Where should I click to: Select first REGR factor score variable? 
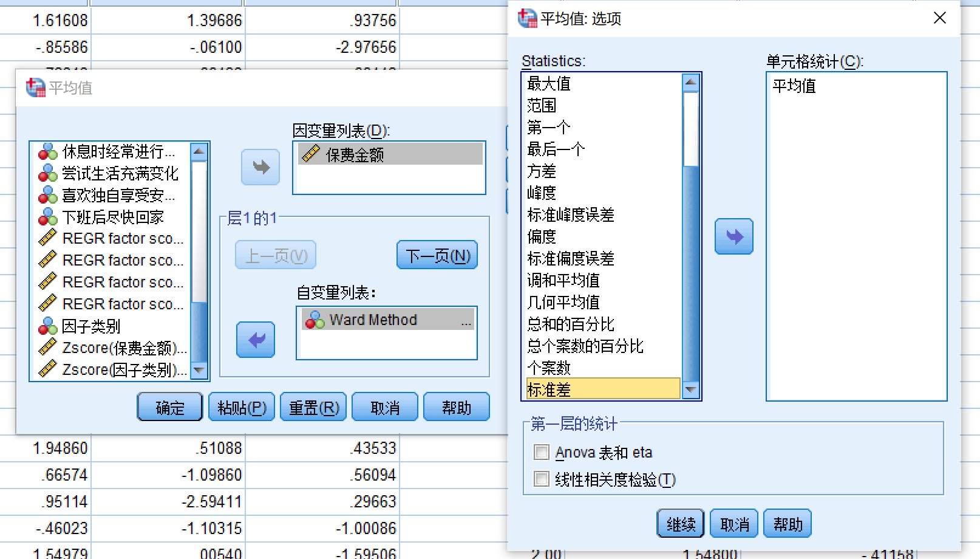tap(113, 238)
